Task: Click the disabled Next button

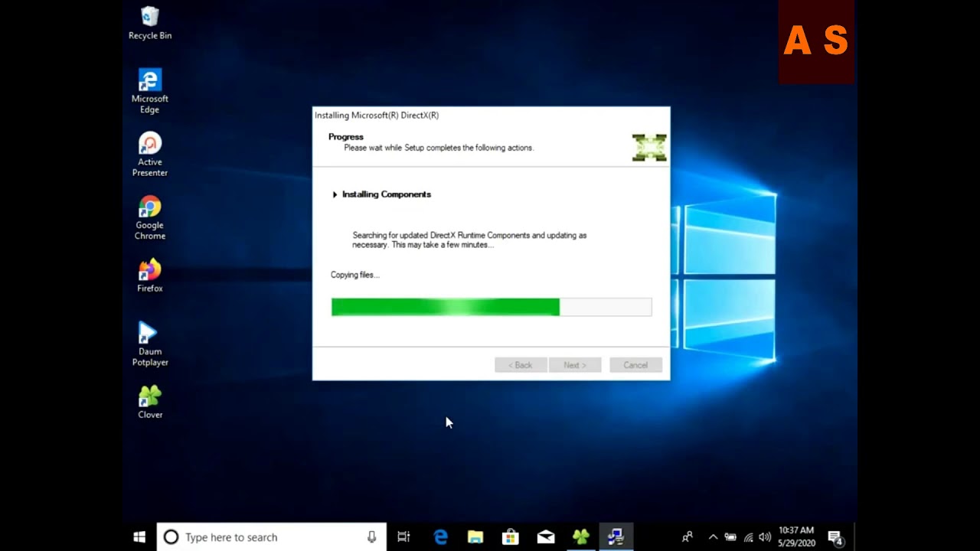Action: 575,365
